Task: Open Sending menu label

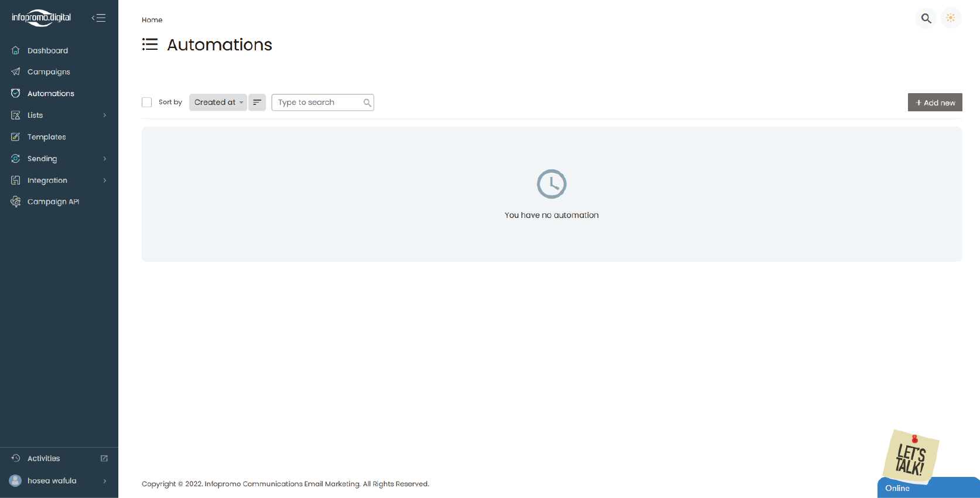Action: [42, 158]
